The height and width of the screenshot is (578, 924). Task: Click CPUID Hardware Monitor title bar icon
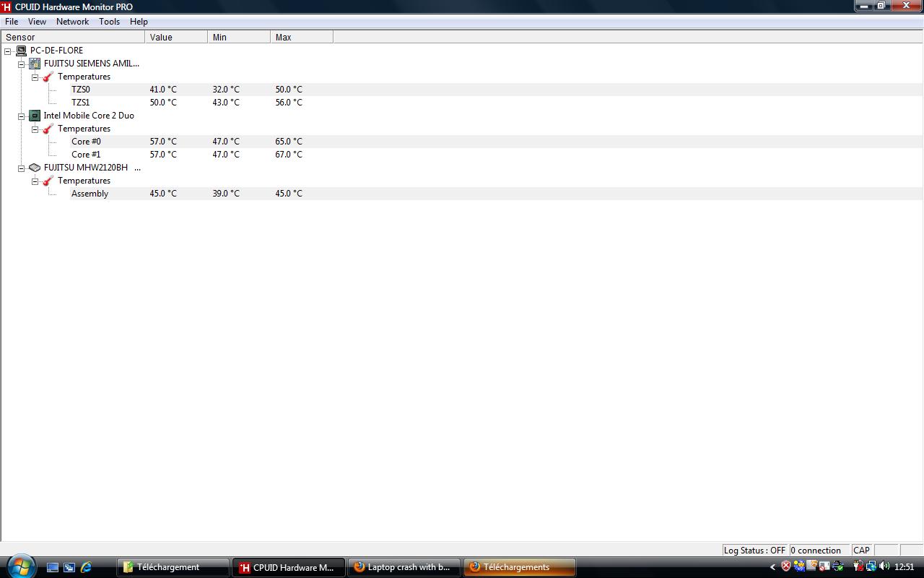pyautogui.click(x=6, y=7)
